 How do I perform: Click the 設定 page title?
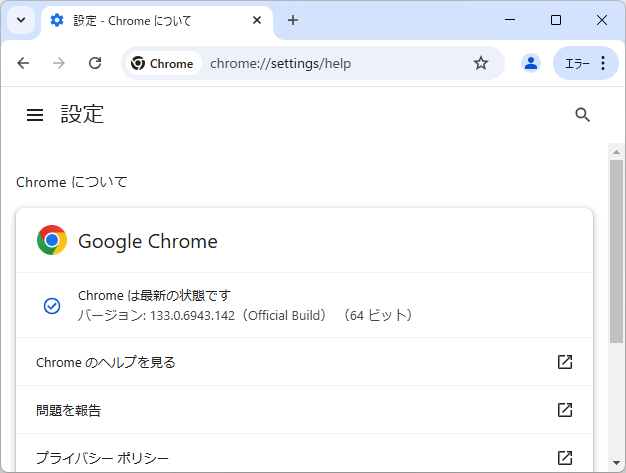[x=82, y=114]
